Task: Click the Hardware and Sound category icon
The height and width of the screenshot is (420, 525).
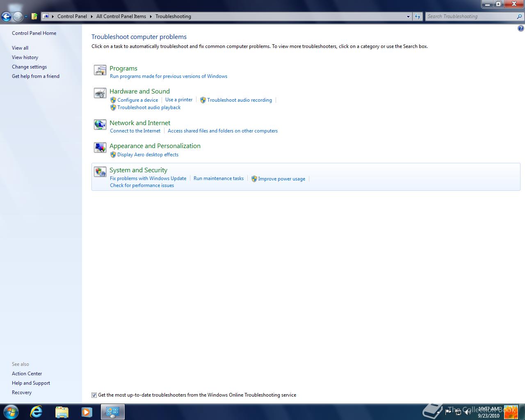Action: (x=100, y=93)
